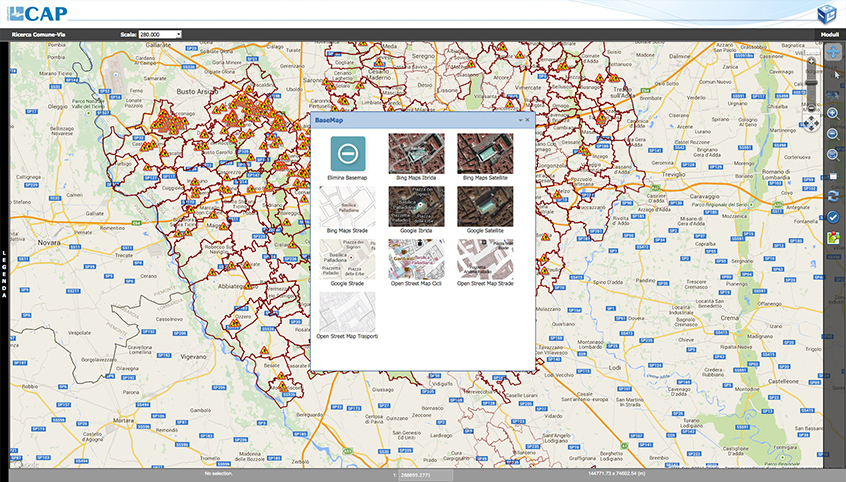Click the map extent coordinates text in status bar
Screen dimensions: 846x482
[617, 474]
